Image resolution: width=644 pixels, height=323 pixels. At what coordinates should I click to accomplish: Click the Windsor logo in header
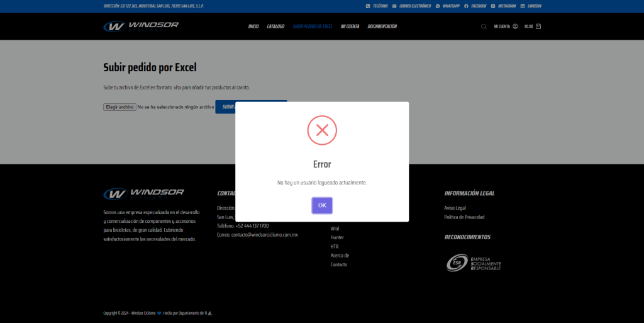click(x=141, y=26)
